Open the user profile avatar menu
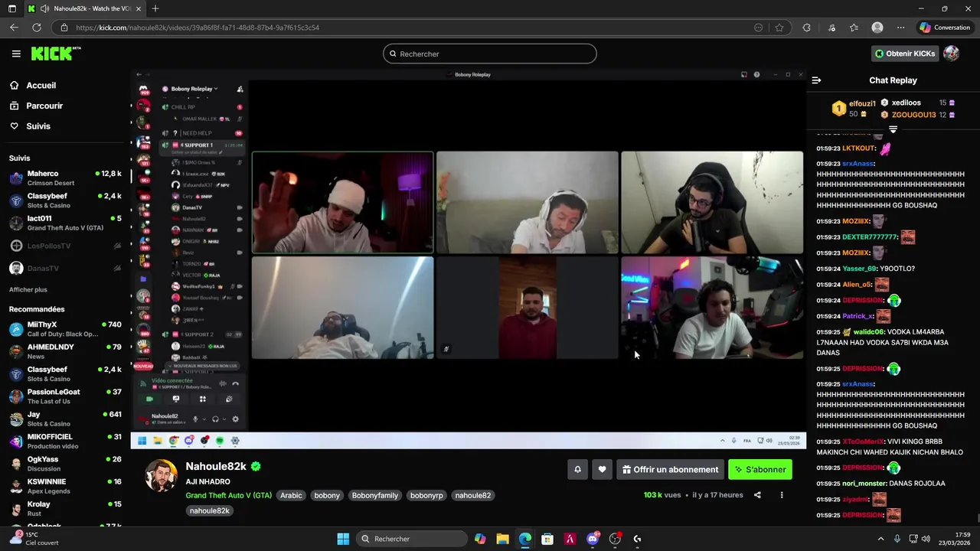The height and width of the screenshot is (551, 980). coord(952,54)
